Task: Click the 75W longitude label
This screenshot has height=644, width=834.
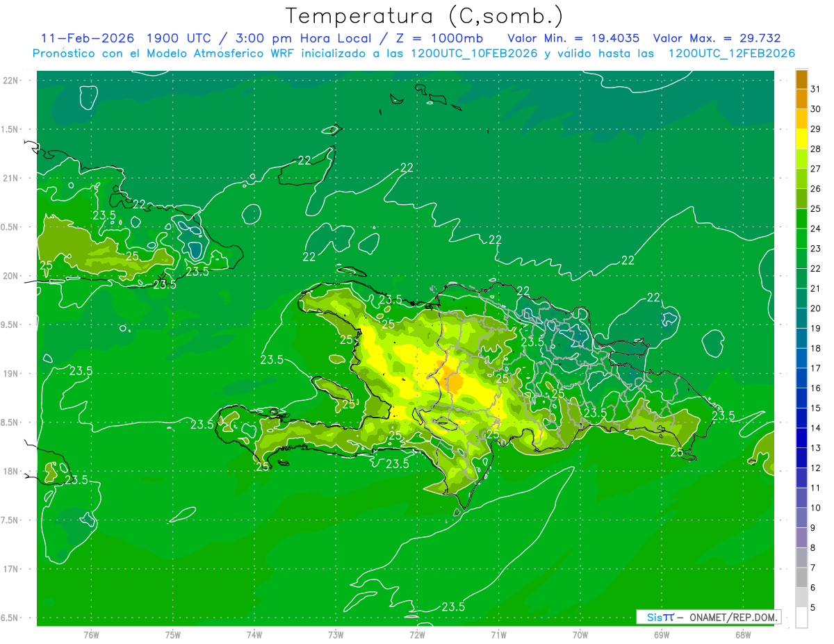Action: (172, 635)
